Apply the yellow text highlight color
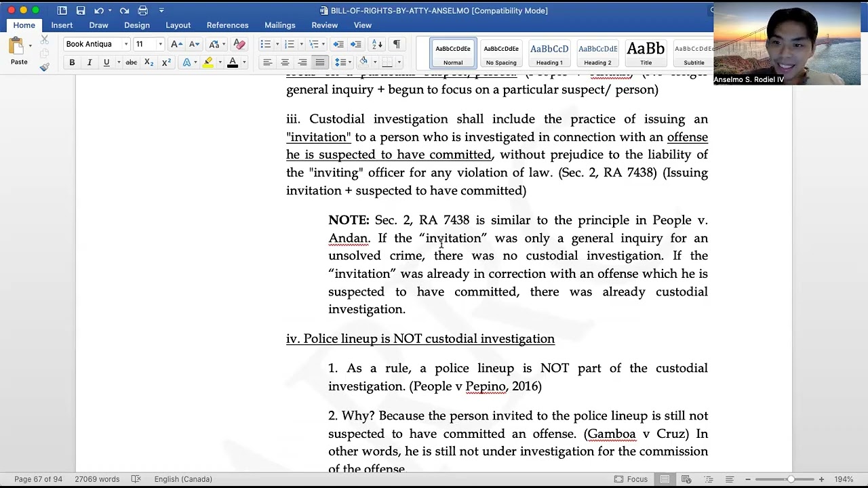The width and height of the screenshot is (868, 488). click(208, 62)
